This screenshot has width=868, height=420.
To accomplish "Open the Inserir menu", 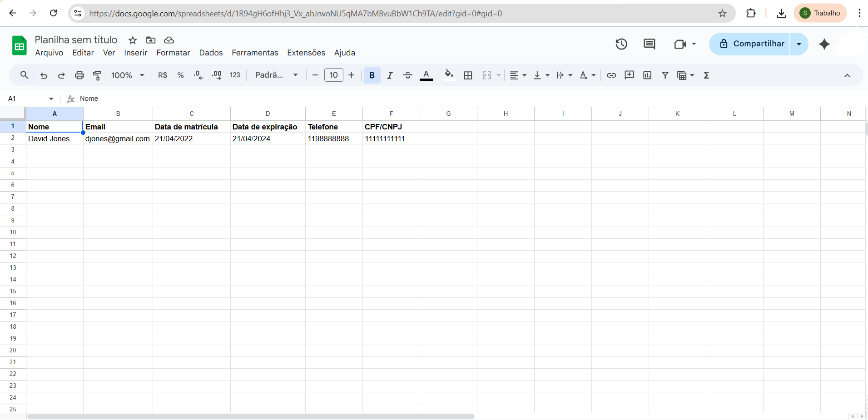I will (x=136, y=53).
